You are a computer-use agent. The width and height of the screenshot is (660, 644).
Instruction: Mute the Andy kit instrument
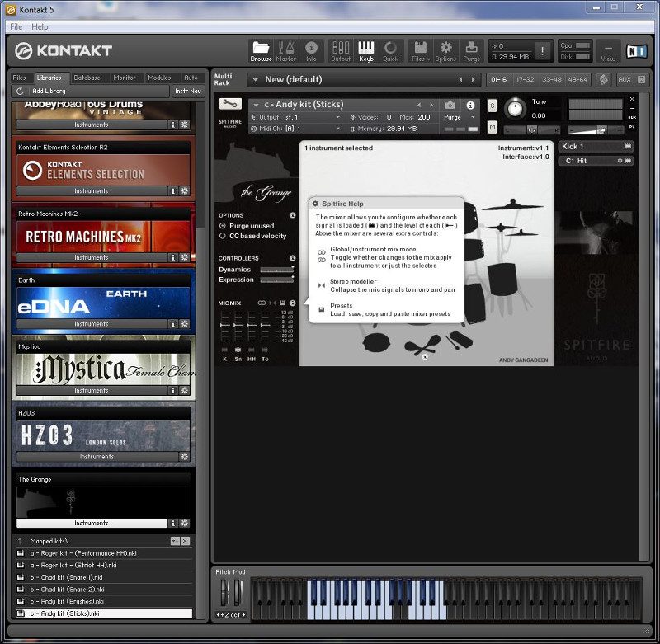[492, 127]
